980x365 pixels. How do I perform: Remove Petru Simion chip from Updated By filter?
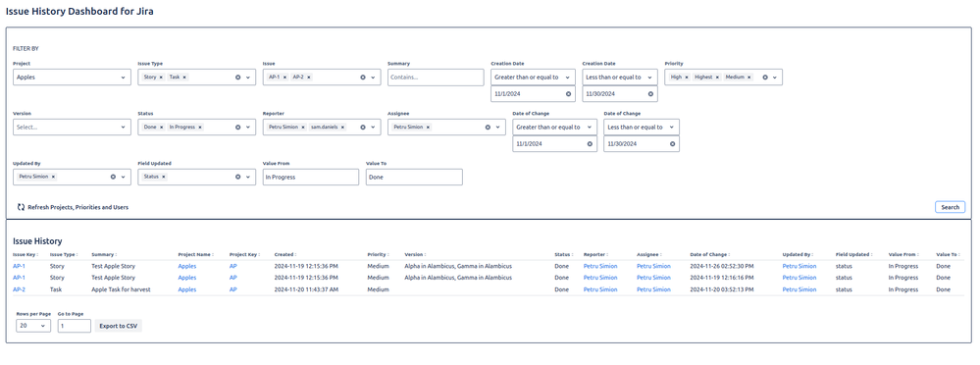tap(53, 177)
